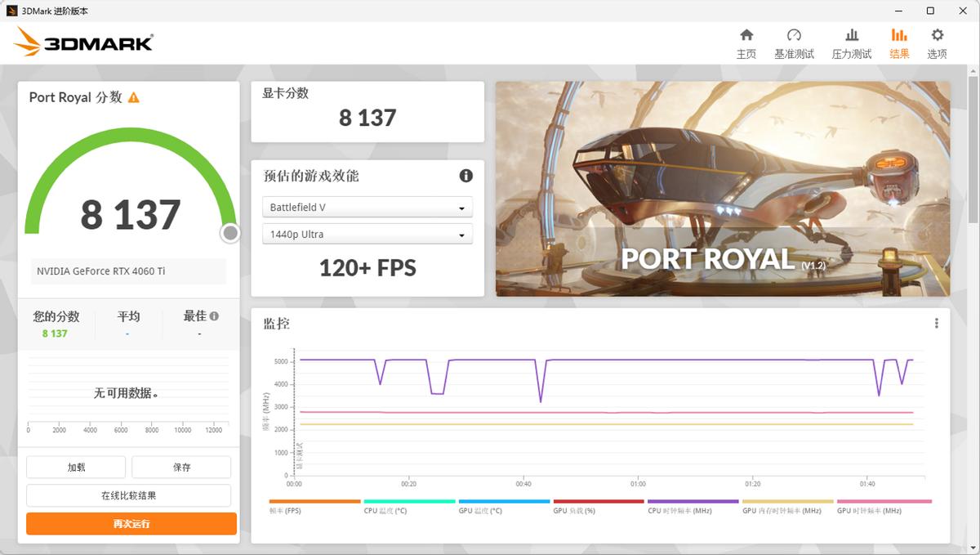Viewport: 980px width, 555px height.
Task: Click the 再次运行 rerun button
Action: pos(131,522)
